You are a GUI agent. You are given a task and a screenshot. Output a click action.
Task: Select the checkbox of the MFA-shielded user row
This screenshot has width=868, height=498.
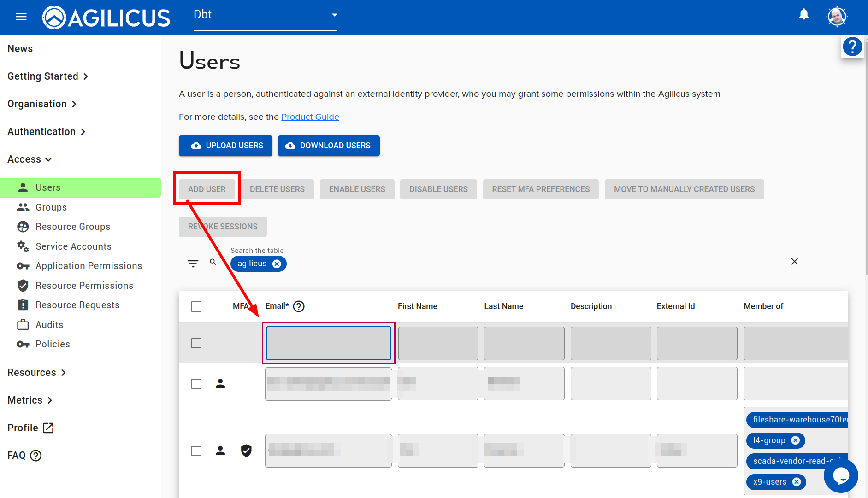[x=196, y=451]
